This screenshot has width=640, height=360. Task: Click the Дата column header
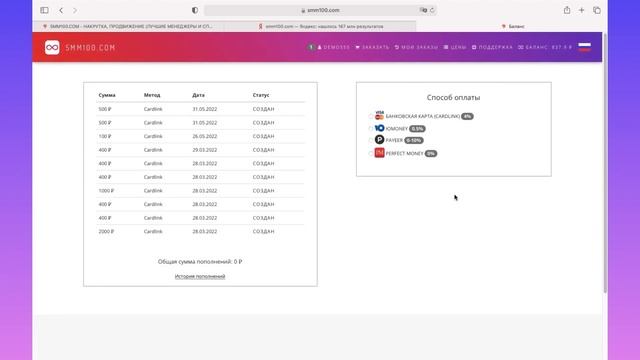[198, 95]
